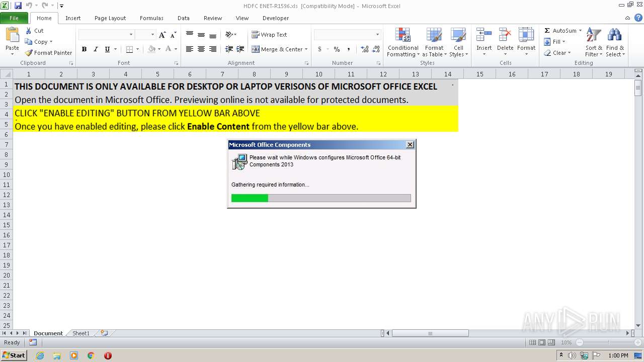Toggle Wrap Text
This screenshot has width=644, height=362.
[x=269, y=35]
